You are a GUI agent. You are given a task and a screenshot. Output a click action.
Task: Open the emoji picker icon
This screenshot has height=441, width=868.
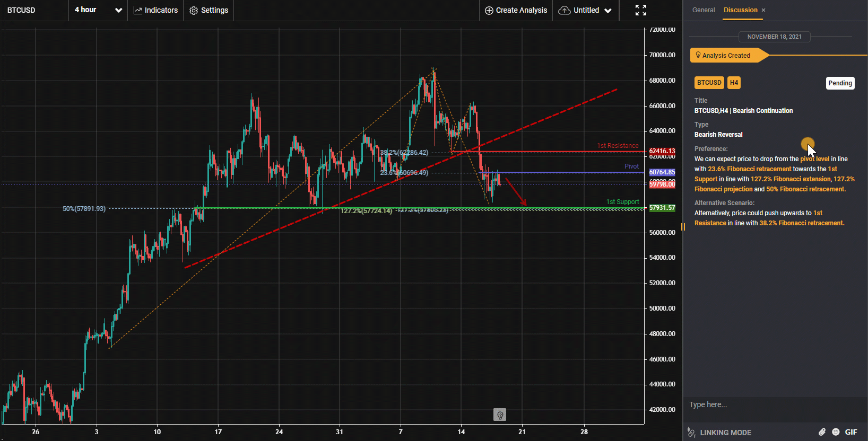click(836, 432)
